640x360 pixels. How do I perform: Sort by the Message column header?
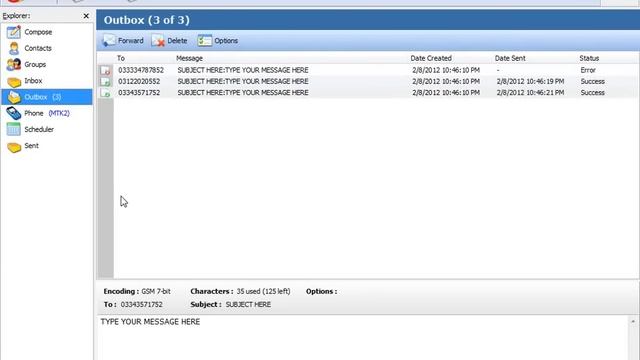189,58
